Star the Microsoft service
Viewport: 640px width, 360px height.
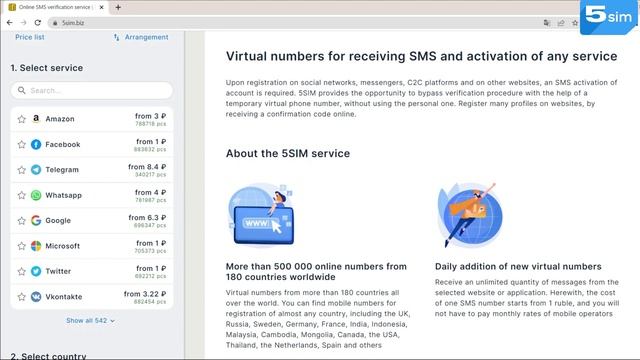pyautogui.click(x=22, y=246)
